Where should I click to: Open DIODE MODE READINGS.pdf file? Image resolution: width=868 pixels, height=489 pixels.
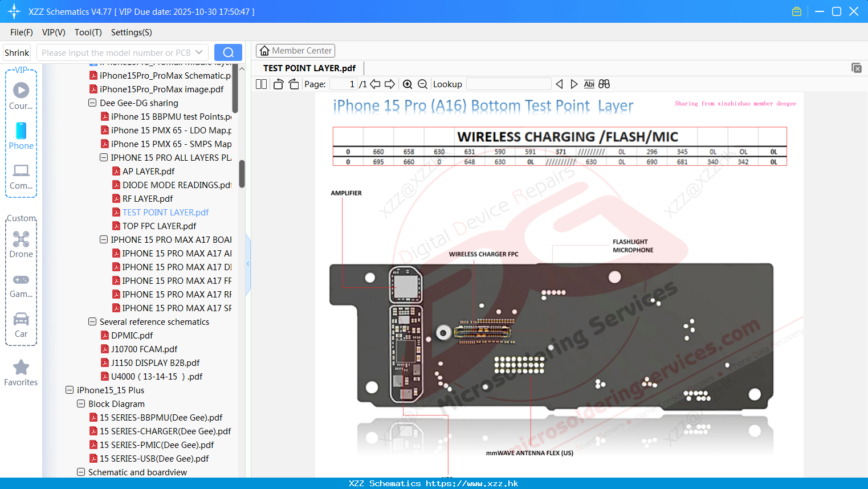[177, 185]
